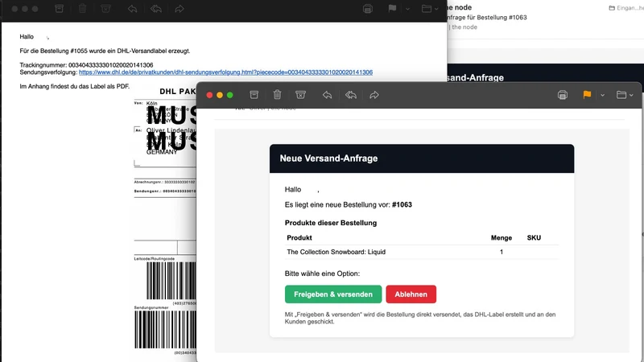Click Bitte wähle eine Option text
Image resolution: width=644 pixels, height=362 pixels.
point(322,274)
